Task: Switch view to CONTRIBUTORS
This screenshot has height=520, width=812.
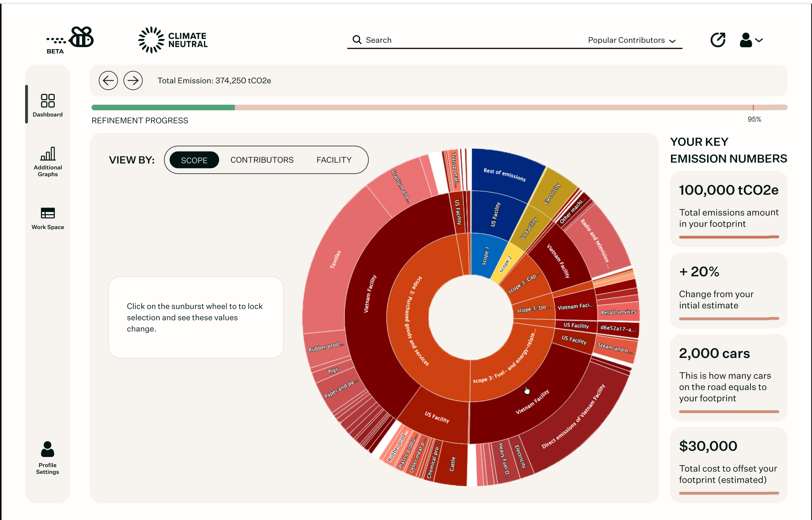Action: tap(262, 160)
